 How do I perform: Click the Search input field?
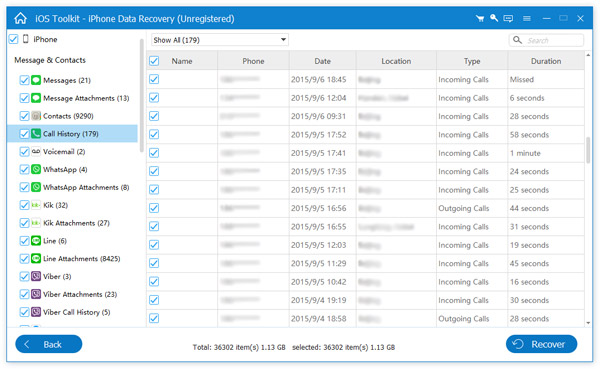click(x=546, y=40)
